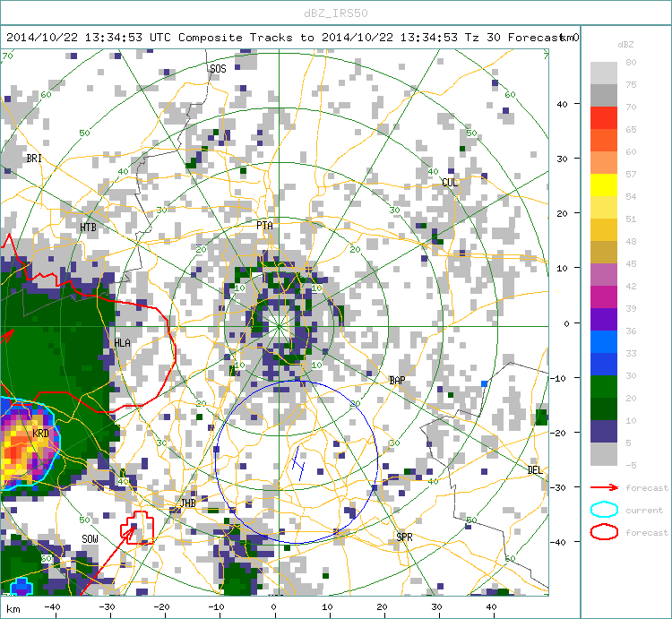Click the BRI station label
The width and height of the screenshot is (672, 619).
[34, 158]
